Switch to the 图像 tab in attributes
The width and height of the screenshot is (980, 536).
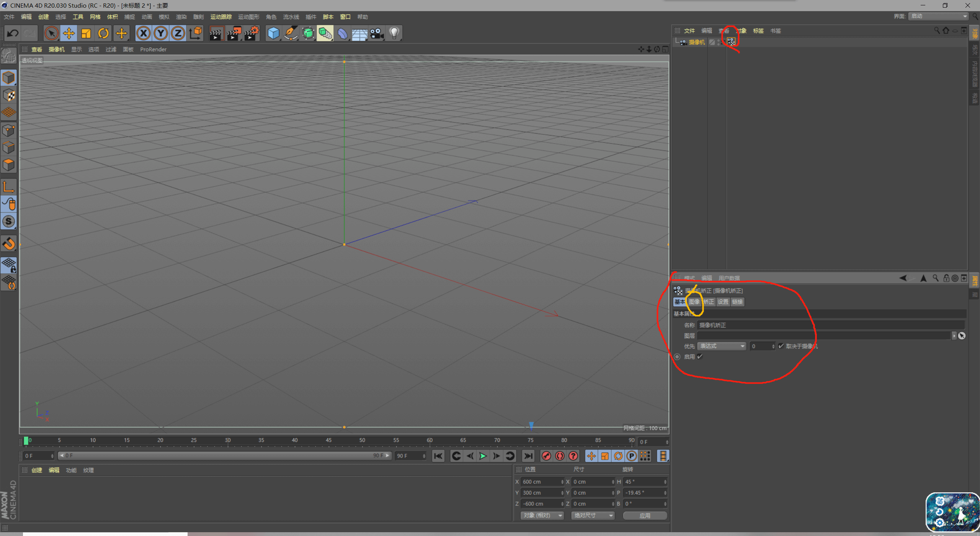coord(694,302)
